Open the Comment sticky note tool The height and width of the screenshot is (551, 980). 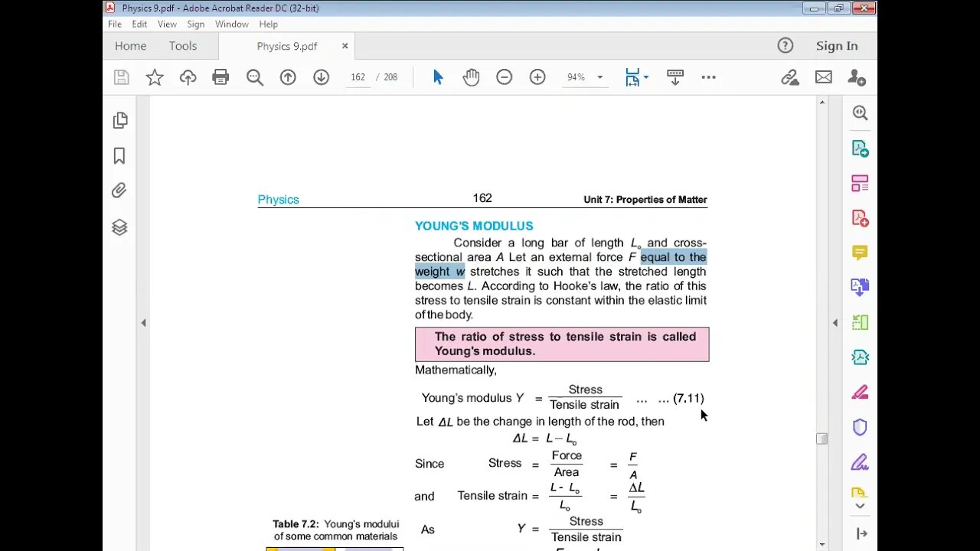pos(860,253)
